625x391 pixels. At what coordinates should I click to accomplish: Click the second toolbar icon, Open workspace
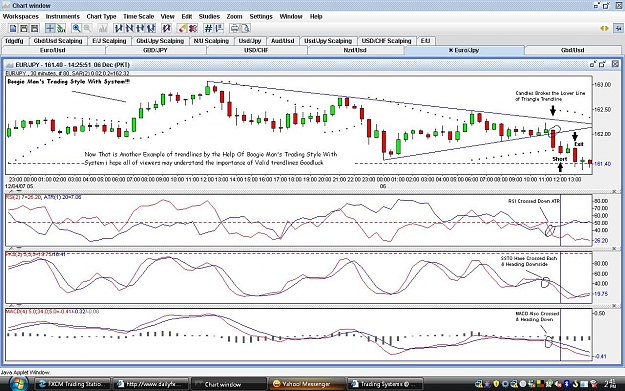coord(24,28)
